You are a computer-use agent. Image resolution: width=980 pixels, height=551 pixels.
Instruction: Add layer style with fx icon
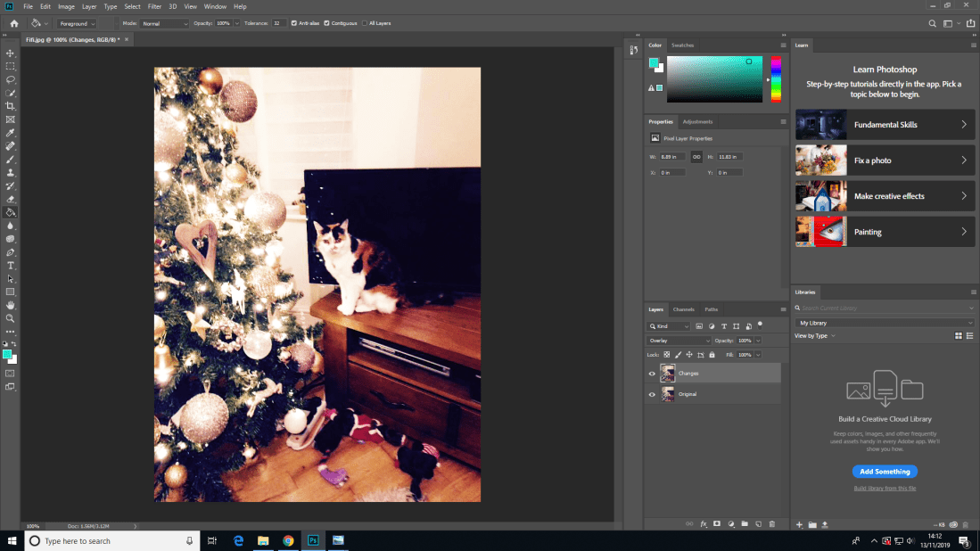coord(704,524)
